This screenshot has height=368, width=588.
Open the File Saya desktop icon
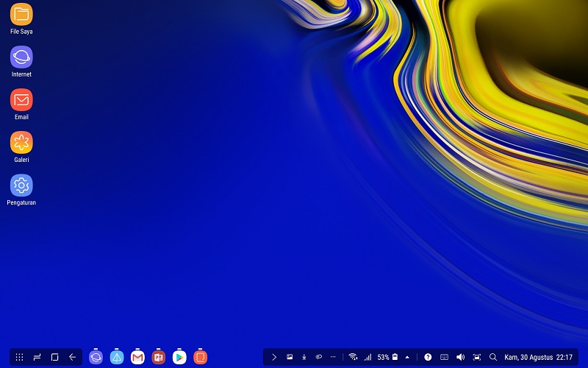(x=21, y=15)
